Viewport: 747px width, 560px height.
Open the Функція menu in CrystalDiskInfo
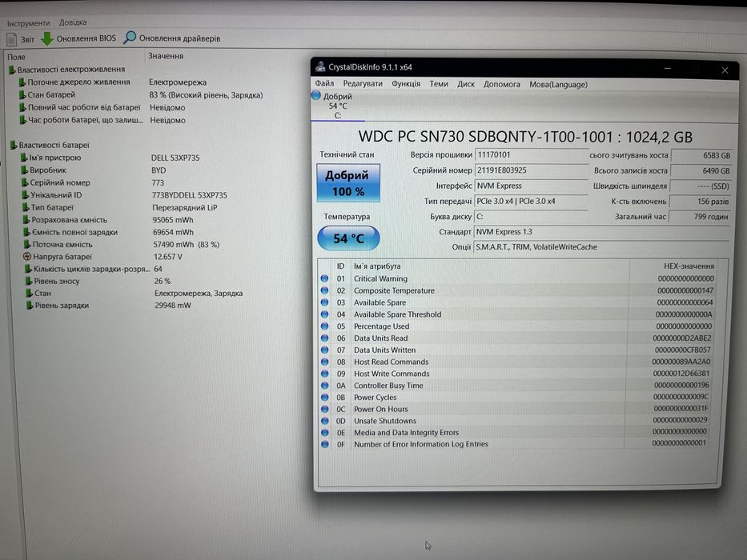tap(406, 84)
